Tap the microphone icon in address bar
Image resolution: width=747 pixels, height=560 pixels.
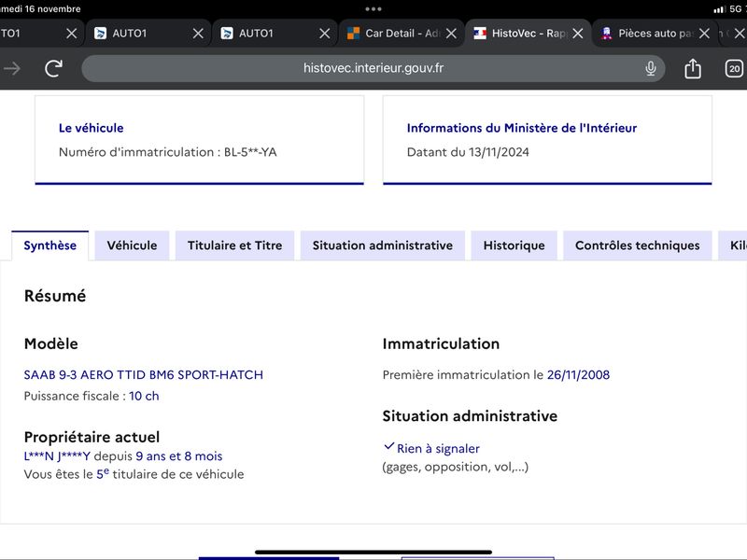point(650,68)
